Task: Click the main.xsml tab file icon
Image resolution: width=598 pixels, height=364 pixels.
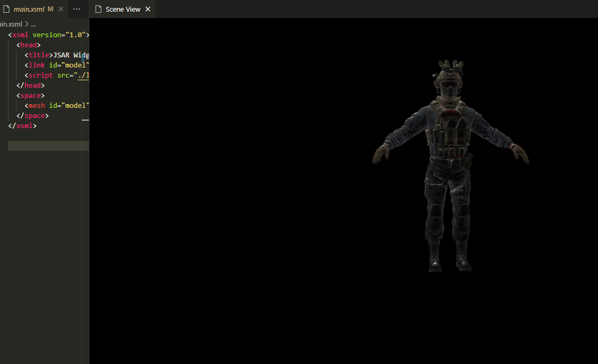Action: click(6, 9)
